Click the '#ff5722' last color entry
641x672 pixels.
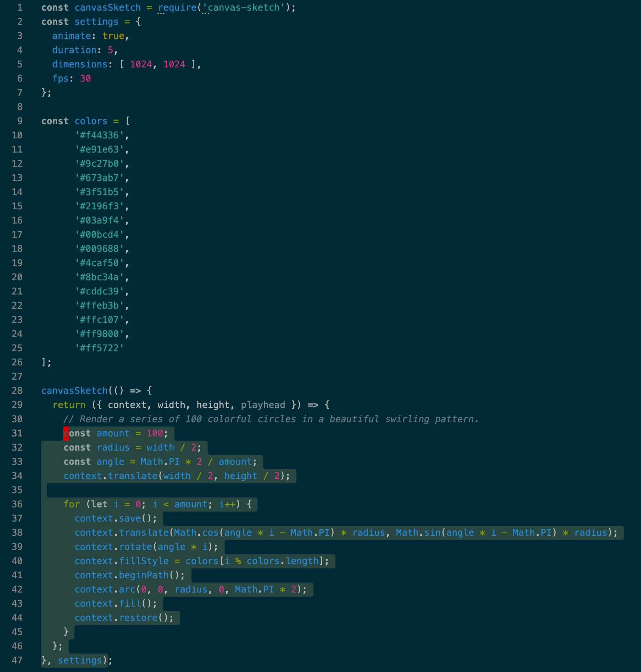coord(99,348)
